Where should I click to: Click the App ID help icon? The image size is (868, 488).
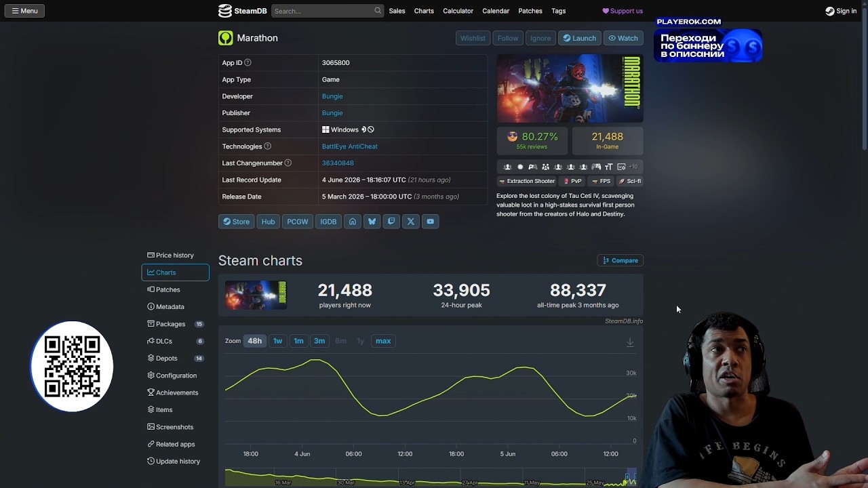(x=248, y=62)
